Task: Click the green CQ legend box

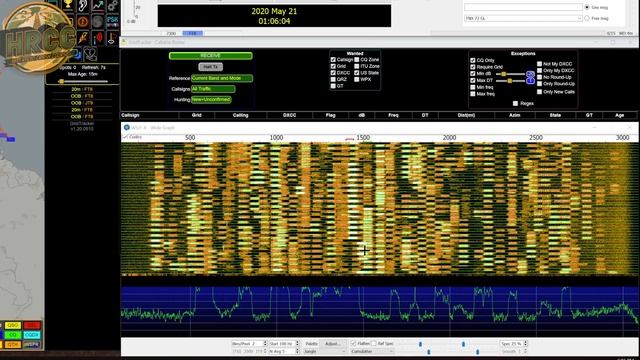Action: (x=13, y=335)
